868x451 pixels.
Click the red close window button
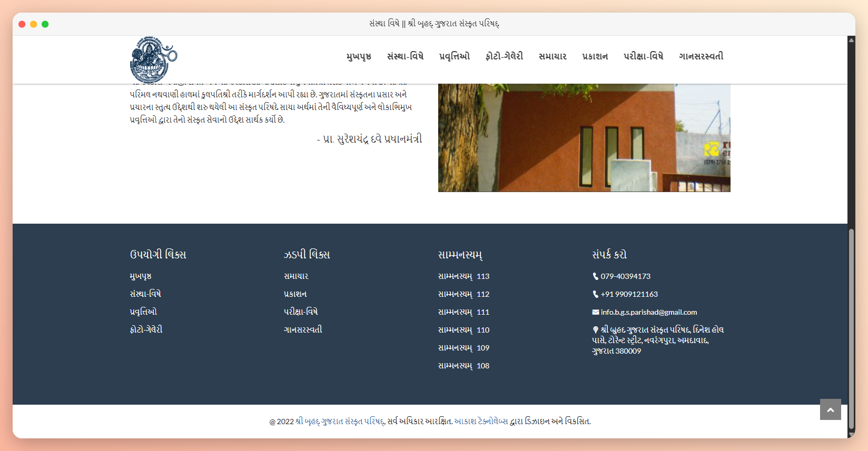tap(22, 24)
